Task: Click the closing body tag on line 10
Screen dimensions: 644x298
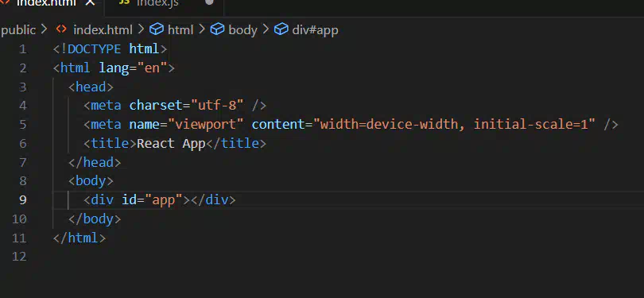Action: pyautogui.click(x=95, y=219)
